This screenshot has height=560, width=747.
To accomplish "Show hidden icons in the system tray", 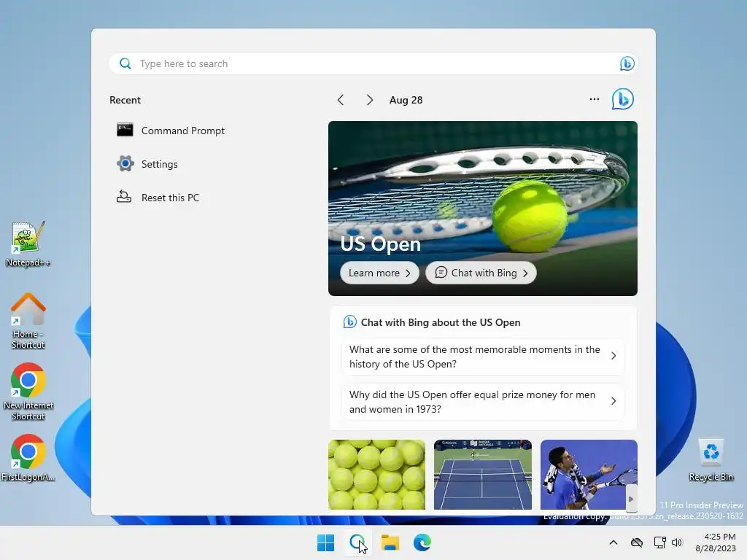I will pyautogui.click(x=614, y=542).
